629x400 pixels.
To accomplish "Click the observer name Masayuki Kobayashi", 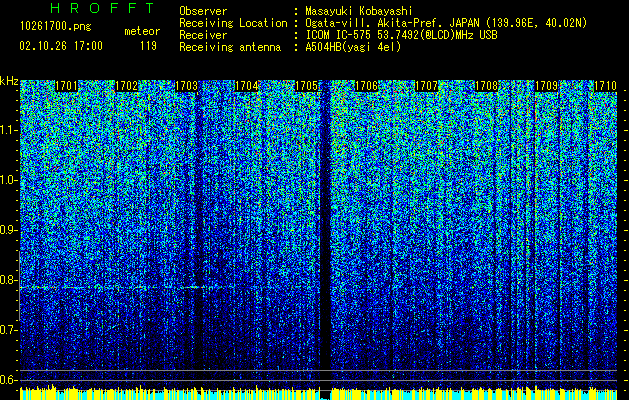I will click(x=359, y=11).
